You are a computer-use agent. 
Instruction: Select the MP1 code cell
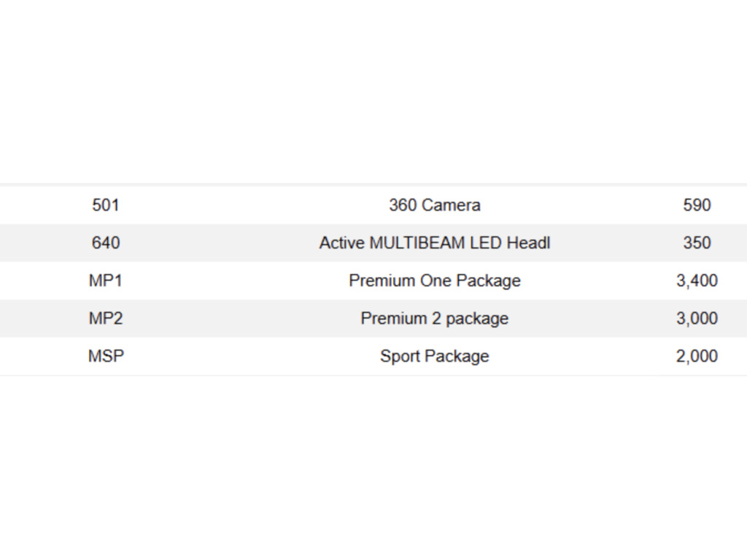click(x=105, y=281)
